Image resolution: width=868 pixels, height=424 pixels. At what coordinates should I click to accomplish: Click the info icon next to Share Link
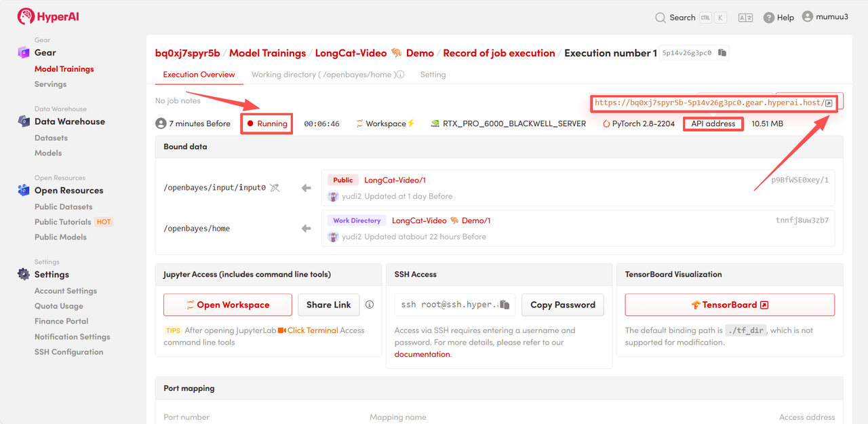[x=370, y=305]
